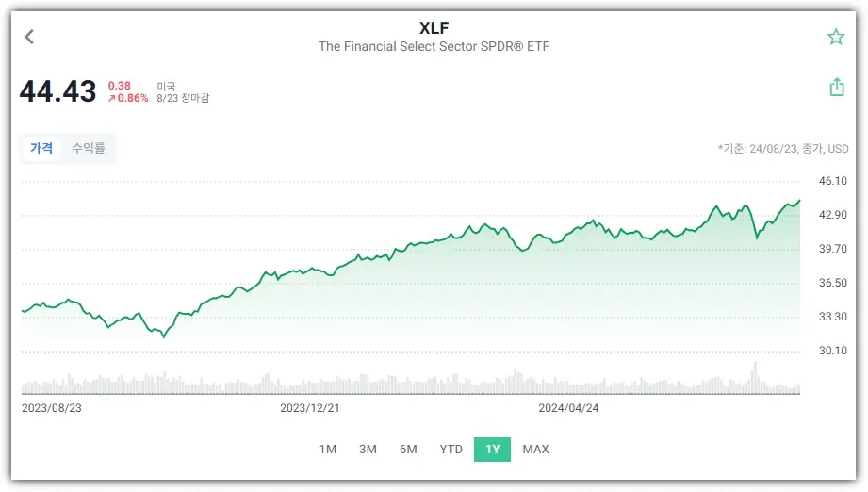This screenshot has height=492, width=868.
Task: Add XLF to favorites with the star
Action: (835, 37)
